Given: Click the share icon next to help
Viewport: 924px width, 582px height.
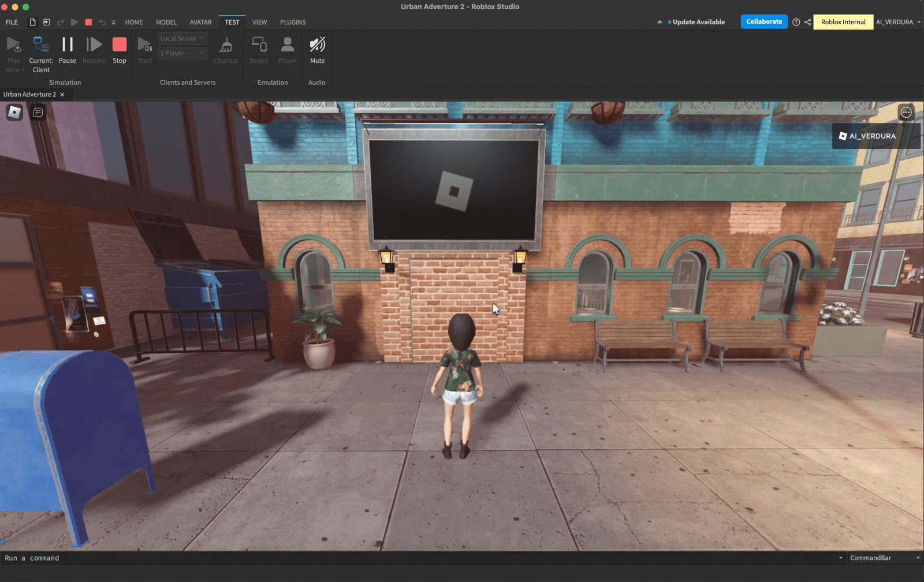Looking at the screenshot, I should [x=807, y=22].
